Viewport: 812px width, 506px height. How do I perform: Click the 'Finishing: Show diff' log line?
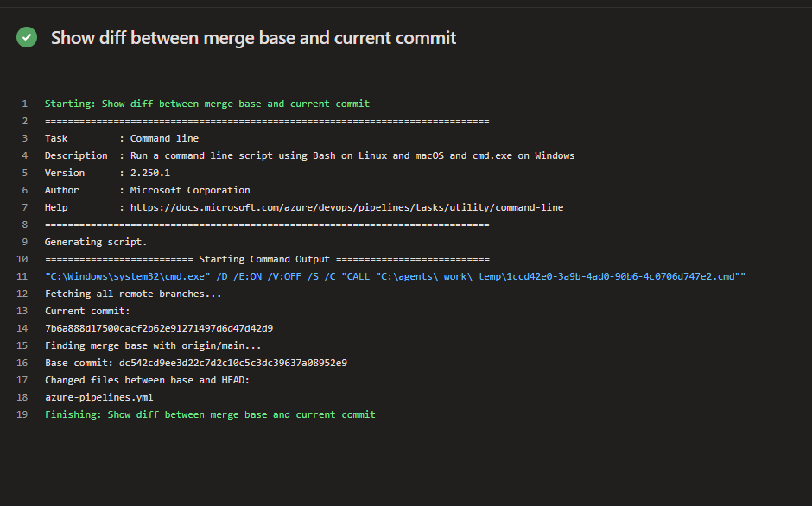pyautogui.click(x=210, y=414)
